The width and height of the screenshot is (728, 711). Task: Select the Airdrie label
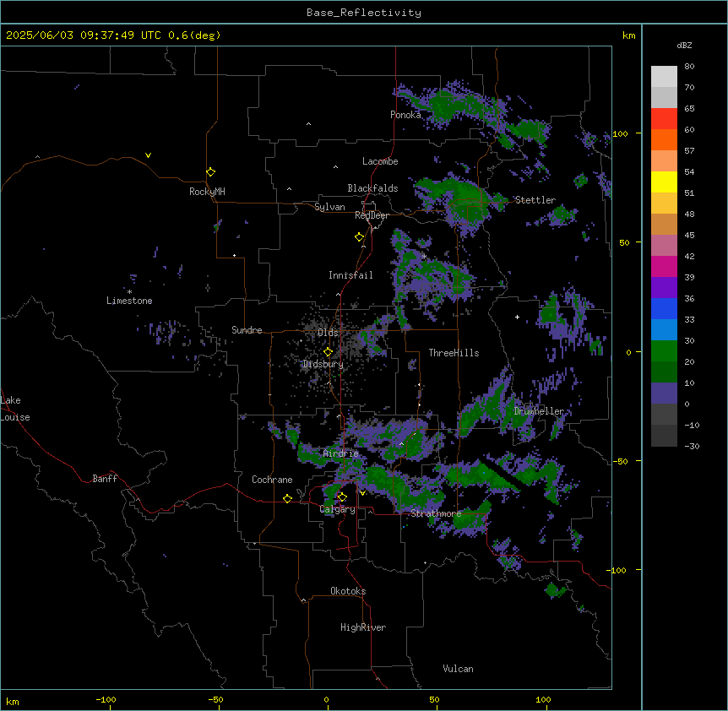point(341,453)
